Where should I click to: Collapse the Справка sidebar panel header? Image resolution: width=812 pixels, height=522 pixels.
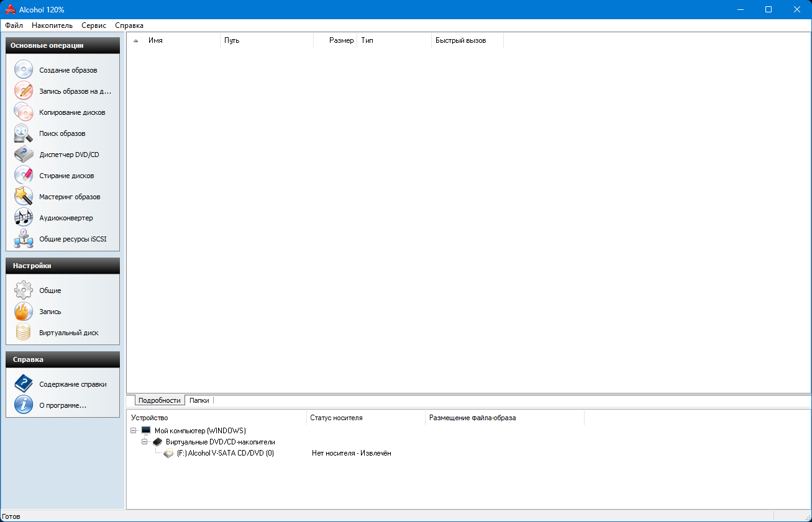tap(63, 359)
